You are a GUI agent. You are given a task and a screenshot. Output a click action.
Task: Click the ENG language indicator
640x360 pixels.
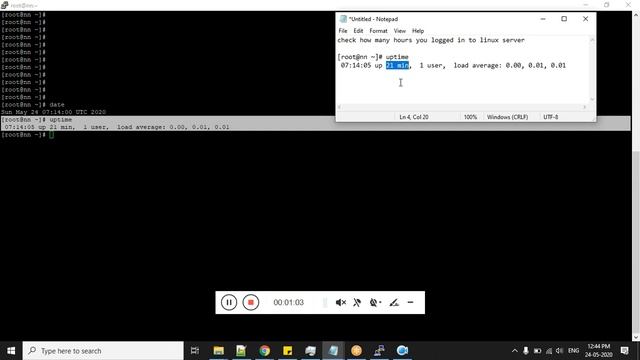click(573, 351)
